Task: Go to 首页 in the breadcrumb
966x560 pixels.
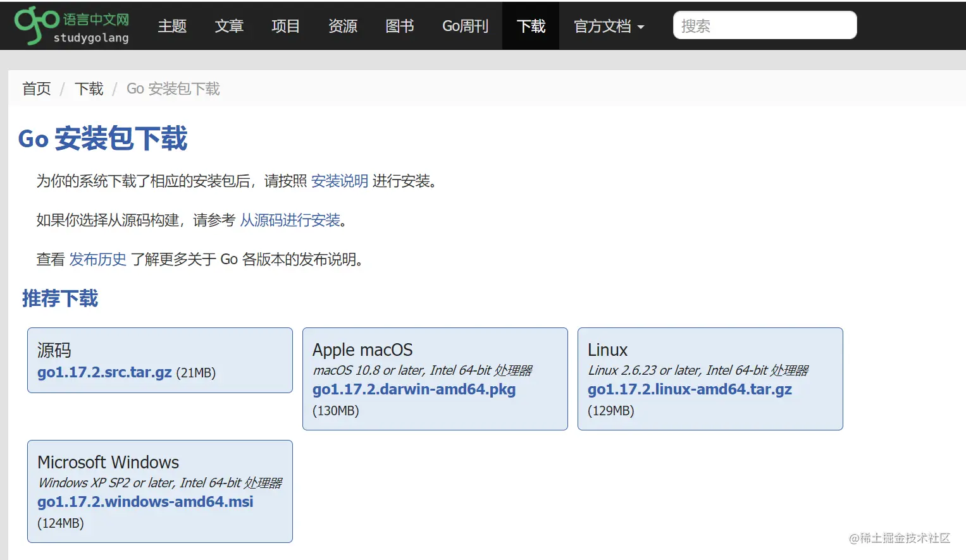Action: pyautogui.click(x=37, y=88)
